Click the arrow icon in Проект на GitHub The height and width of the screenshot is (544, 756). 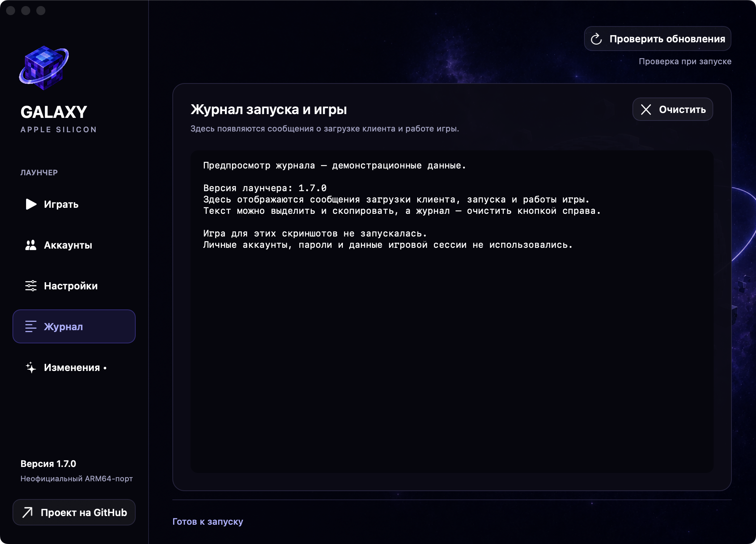coord(28,512)
